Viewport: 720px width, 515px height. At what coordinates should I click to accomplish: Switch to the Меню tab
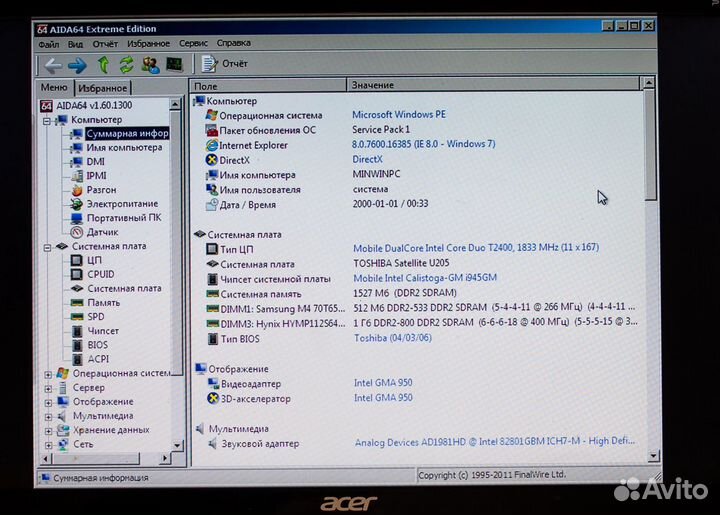(54, 87)
